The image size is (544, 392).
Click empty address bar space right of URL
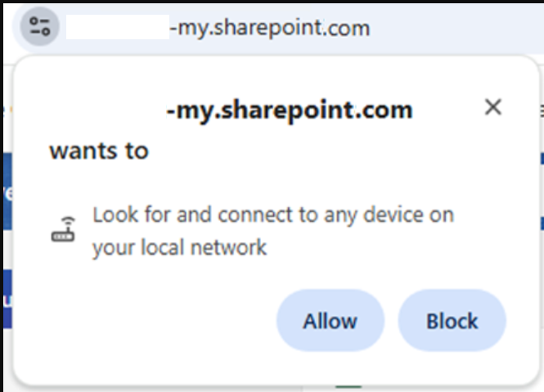[458, 28]
